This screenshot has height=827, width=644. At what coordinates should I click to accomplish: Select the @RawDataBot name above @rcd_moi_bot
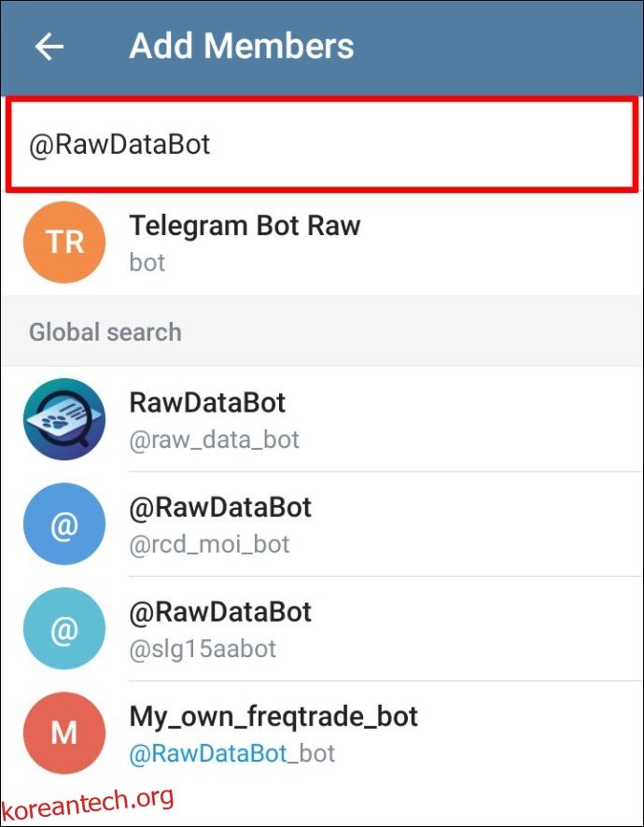coord(220,508)
